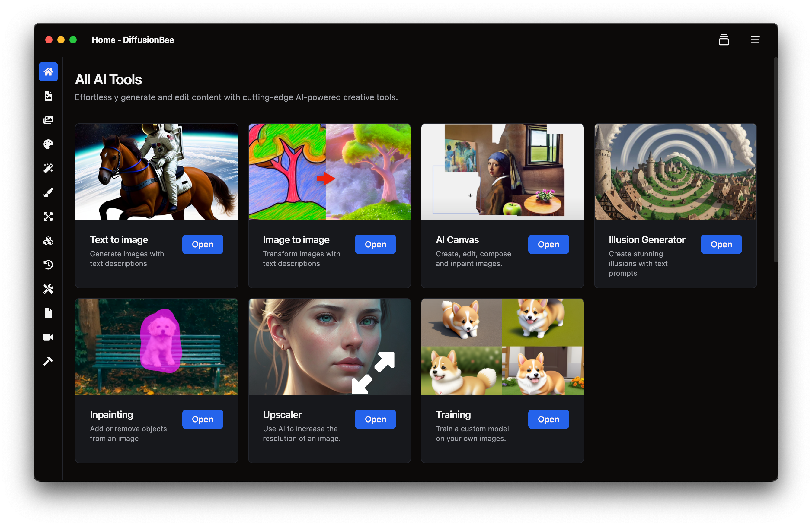Click the Inpainting dog bench thumbnail
Image resolution: width=812 pixels, height=526 pixels.
tap(156, 347)
